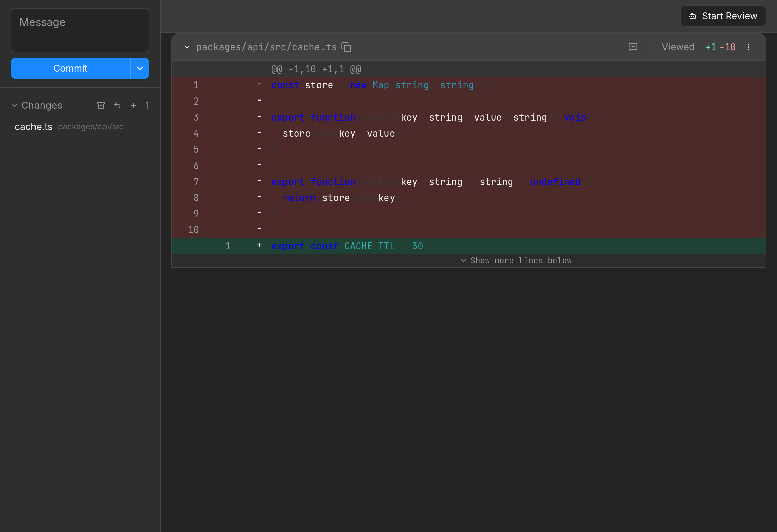The image size is (777, 532).
Task: Copy the cache.ts file path icon
Action: pyautogui.click(x=346, y=47)
